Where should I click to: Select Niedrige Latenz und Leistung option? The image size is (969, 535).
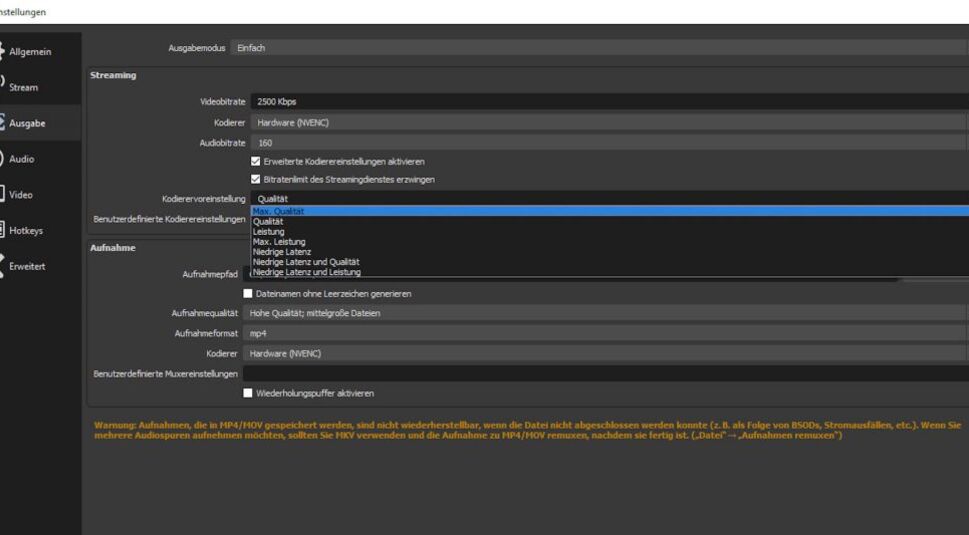(x=307, y=272)
